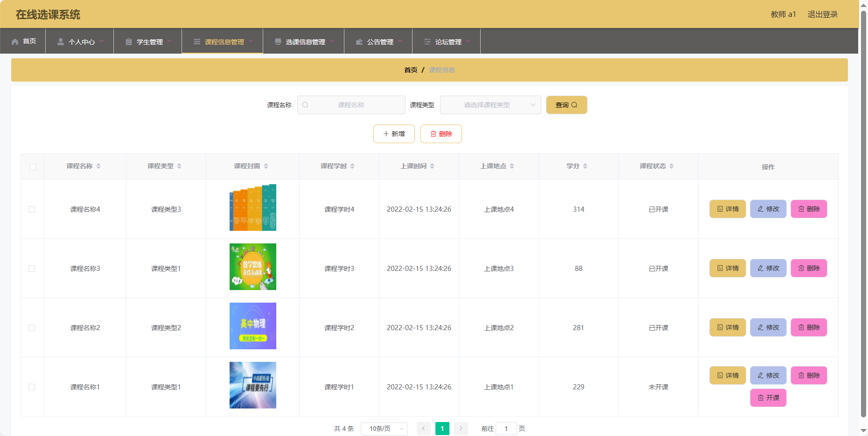Sort 上课时间 column using its sort arrows
Screen dimensions: 868x436
432,166
